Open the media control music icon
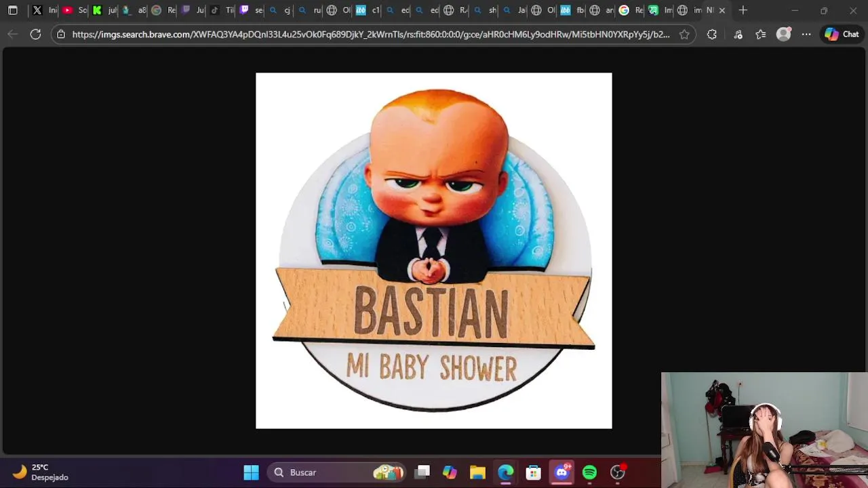 pos(738,34)
